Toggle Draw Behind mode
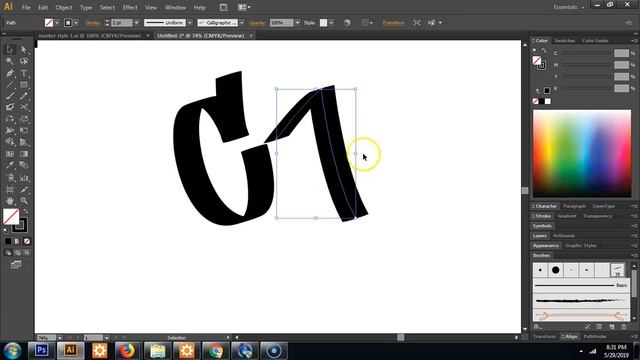 tap(17, 253)
